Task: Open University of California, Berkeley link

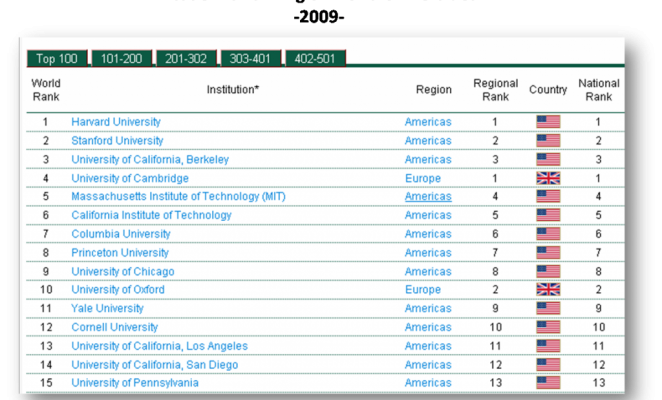Action: 150,160
